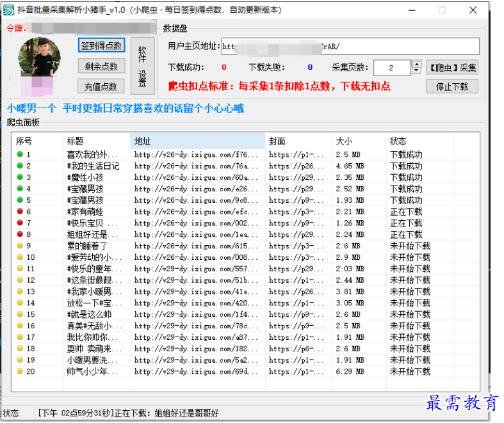Sort by 标题 column header
The width and height of the screenshot is (504, 423).
click(97, 141)
